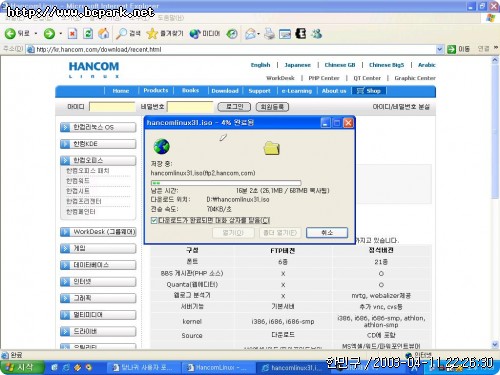Cancel the hancomlinux31.iso download
Viewport: 500px width, 375px height.
click(327, 232)
